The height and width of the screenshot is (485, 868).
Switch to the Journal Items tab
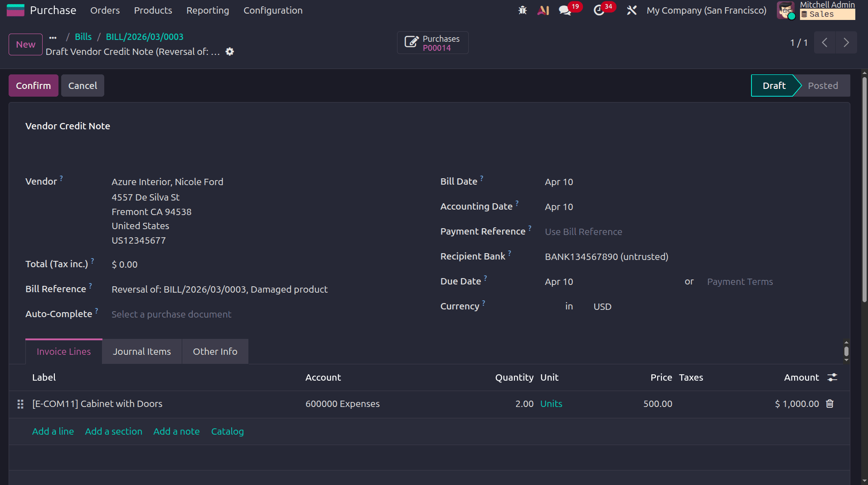[141, 351]
